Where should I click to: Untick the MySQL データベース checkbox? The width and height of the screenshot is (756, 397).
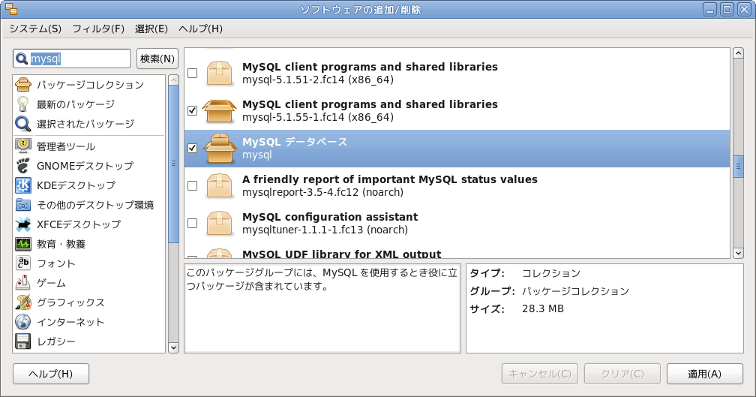(192, 148)
